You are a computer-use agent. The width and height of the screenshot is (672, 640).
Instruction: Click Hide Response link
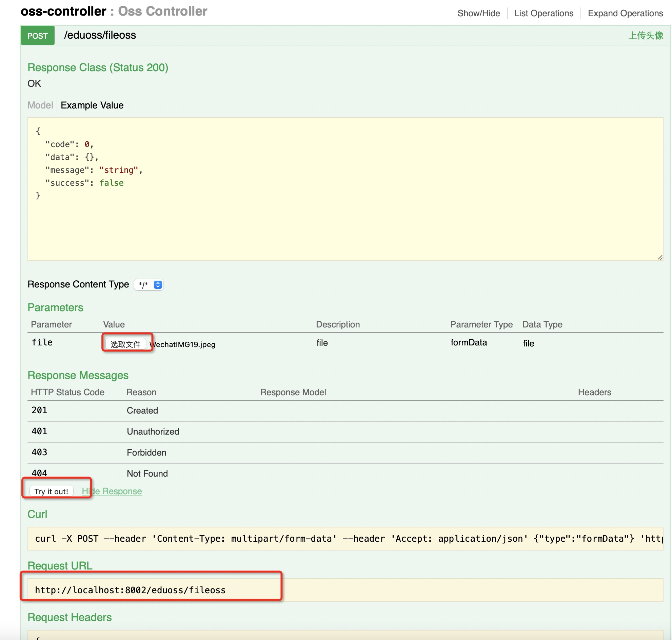112,491
